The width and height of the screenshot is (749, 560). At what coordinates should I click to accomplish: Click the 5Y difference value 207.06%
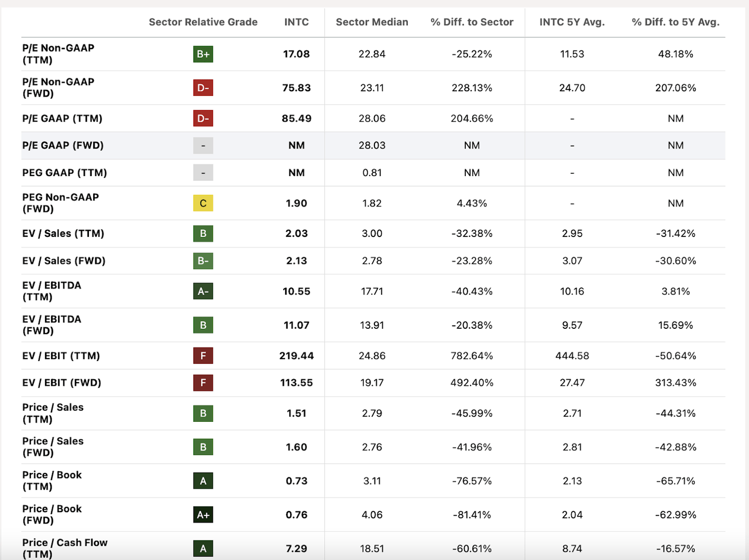[676, 88]
